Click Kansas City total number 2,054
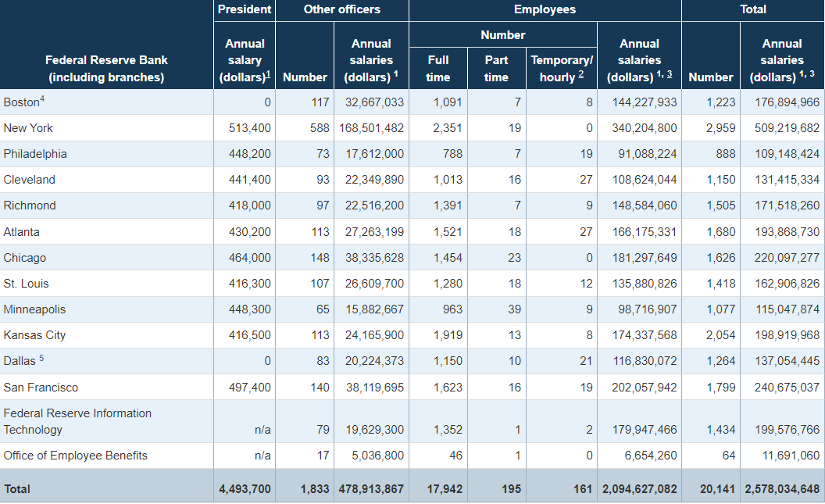This screenshot has height=504, width=825. click(x=721, y=335)
